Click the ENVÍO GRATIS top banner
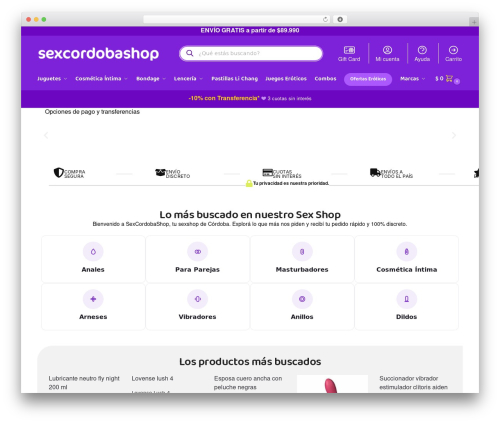This screenshot has width=500, height=423. tap(250, 31)
